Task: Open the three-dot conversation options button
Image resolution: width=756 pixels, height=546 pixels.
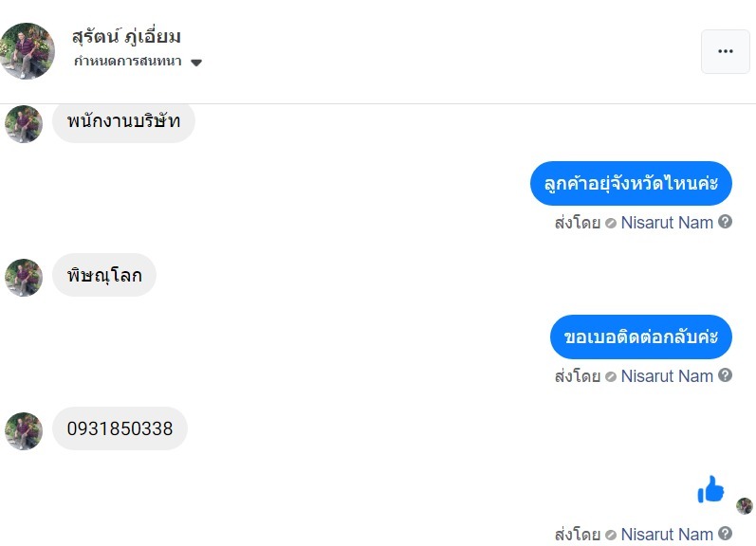Action: pyautogui.click(x=725, y=51)
